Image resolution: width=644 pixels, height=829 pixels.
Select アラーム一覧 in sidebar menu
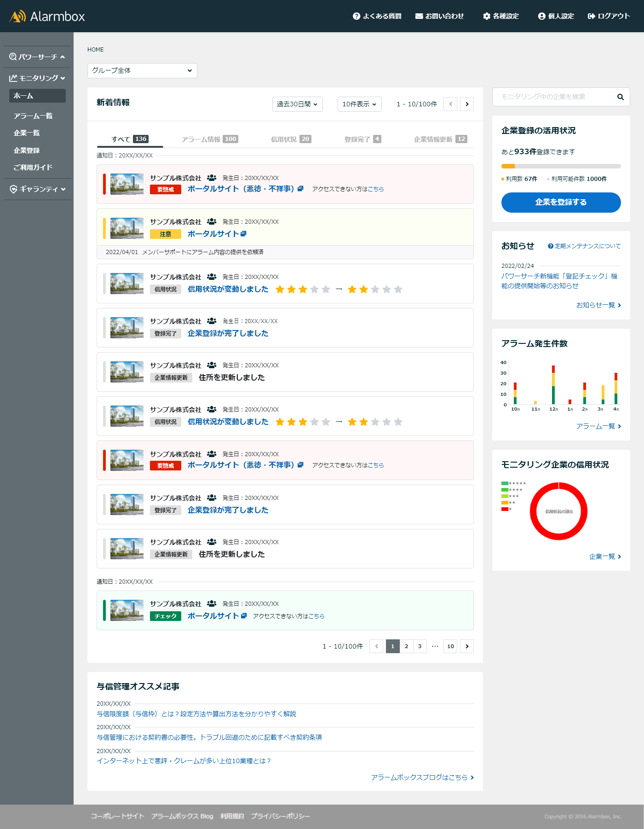33,116
